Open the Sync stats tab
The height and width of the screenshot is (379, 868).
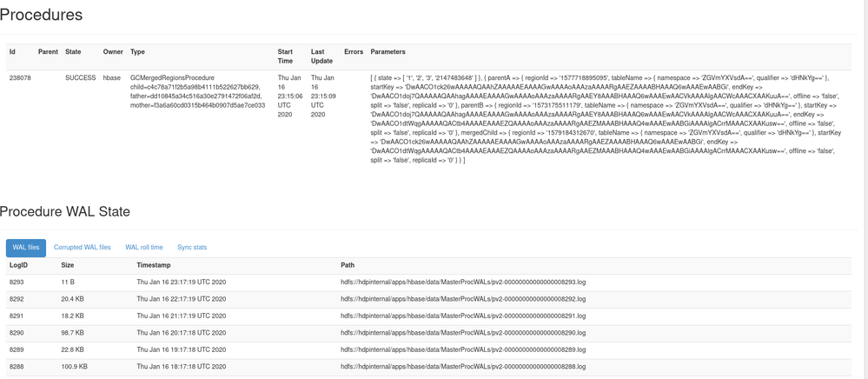click(x=192, y=248)
